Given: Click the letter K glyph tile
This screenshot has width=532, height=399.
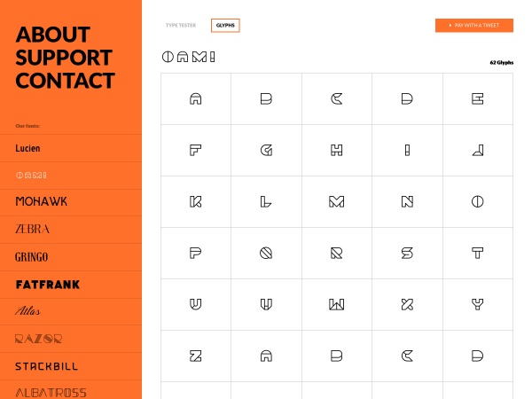Looking at the screenshot, I should pyautogui.click(x=196, y=202).
